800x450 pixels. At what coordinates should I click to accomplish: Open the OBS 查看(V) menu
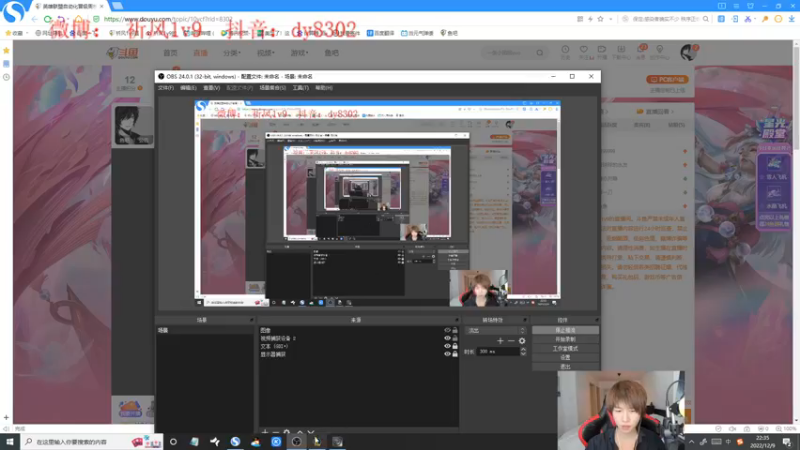click(x=211, y=88)
